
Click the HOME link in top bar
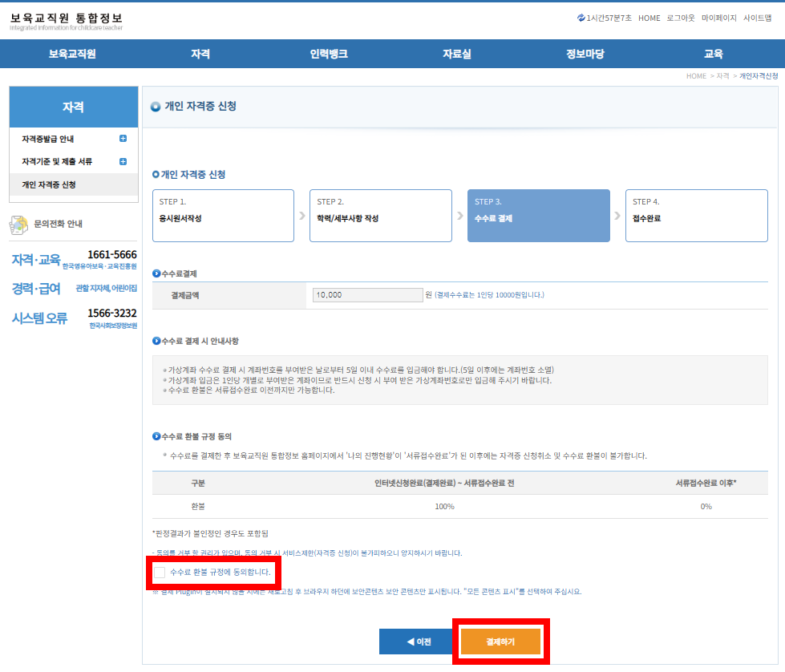coord(649,18)
